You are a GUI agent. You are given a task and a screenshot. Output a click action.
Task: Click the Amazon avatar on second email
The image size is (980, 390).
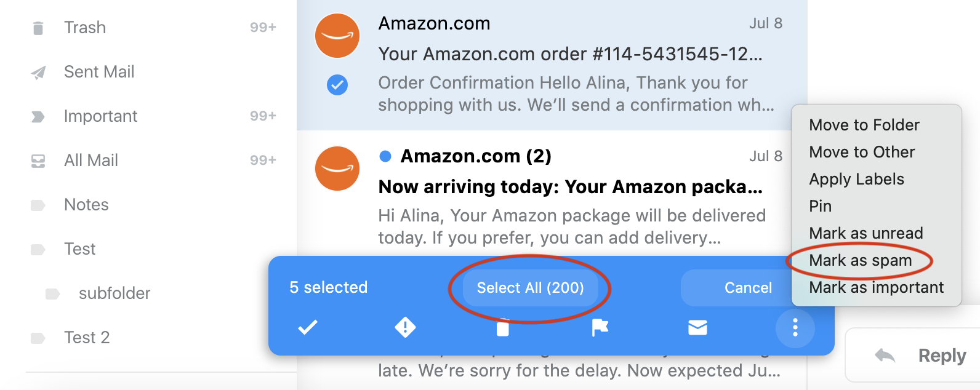[337, 169]
